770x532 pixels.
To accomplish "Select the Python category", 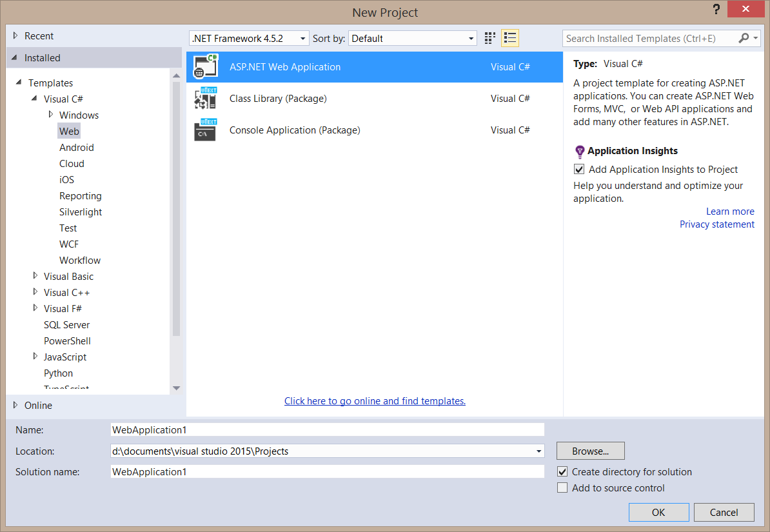I will [x=58, y=373].
